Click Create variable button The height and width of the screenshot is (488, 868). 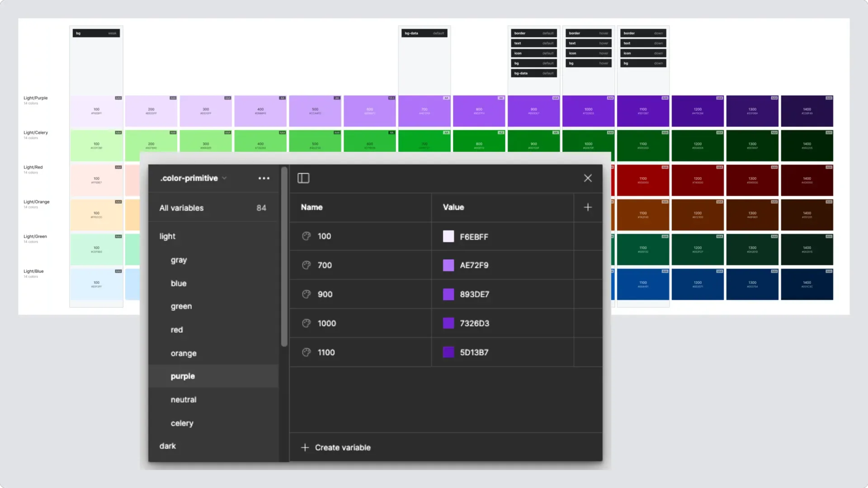(x=336, y=447)
